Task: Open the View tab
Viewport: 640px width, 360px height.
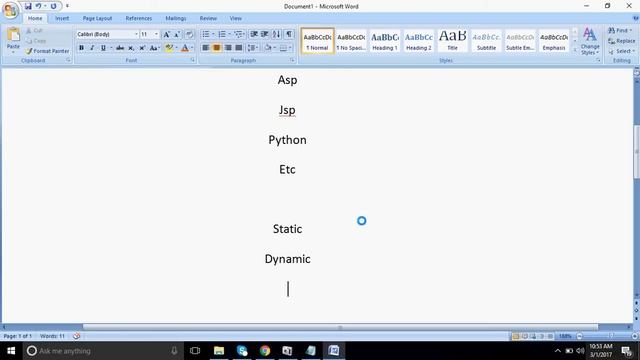Action: click(236, 18)
